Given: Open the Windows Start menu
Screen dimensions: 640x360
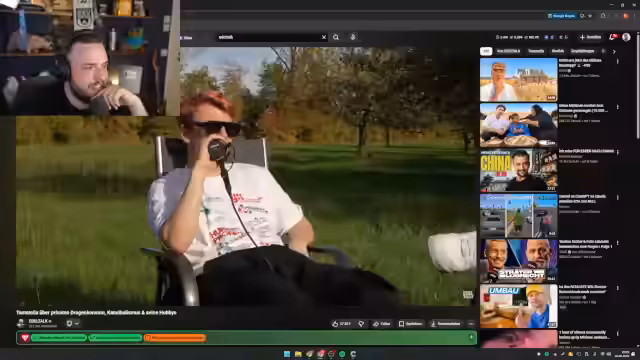Looking at the screenshot, I should coord(287,354).
